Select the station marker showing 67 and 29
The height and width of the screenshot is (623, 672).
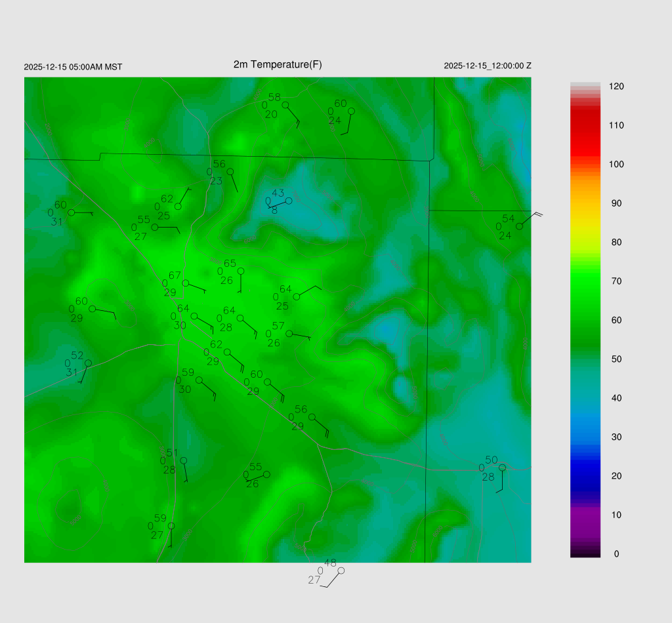tap(185, 283)
